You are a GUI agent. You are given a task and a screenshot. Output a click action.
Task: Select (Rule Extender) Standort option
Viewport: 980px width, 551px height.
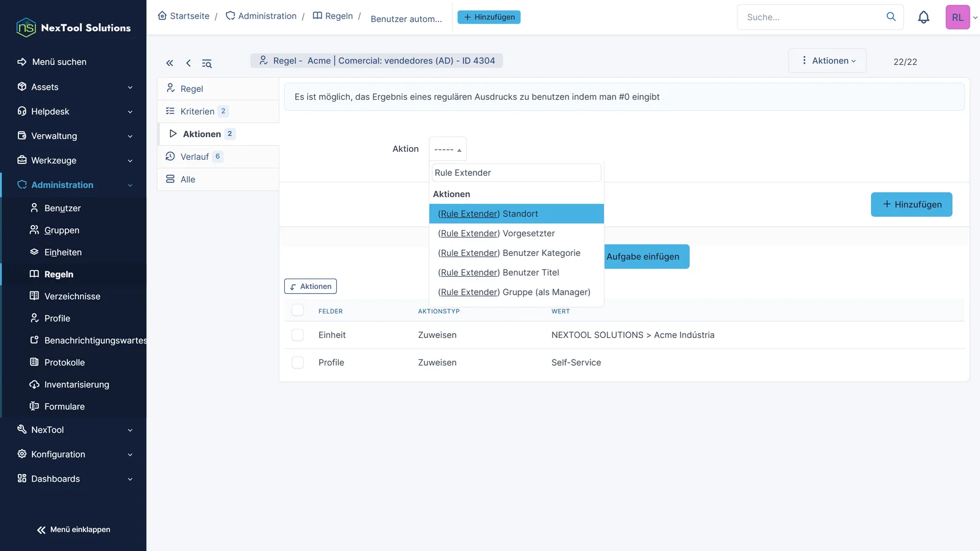(x=516, y=214)
